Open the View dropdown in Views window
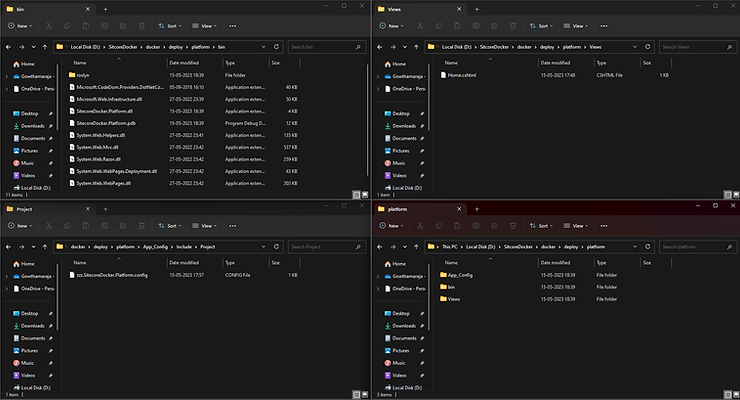This screenshot has height=400, width=740. [576, 26]
